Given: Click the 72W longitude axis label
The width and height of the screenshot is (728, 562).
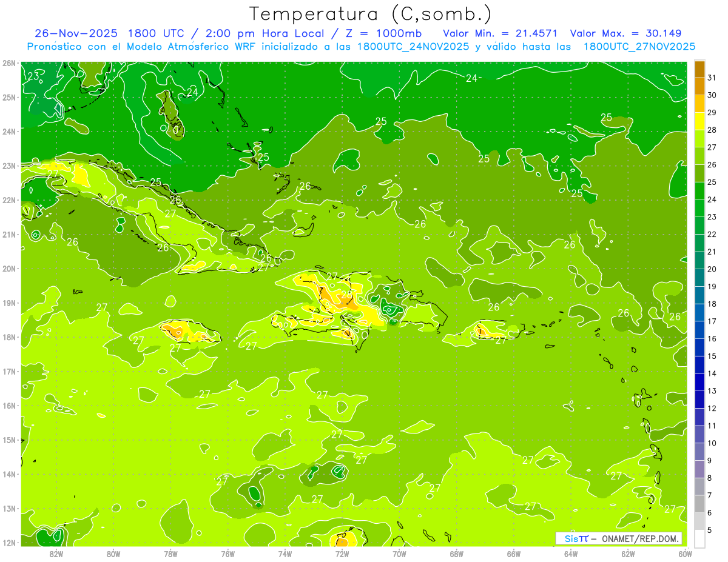Looking at the screenshot, I should [342, 554].
